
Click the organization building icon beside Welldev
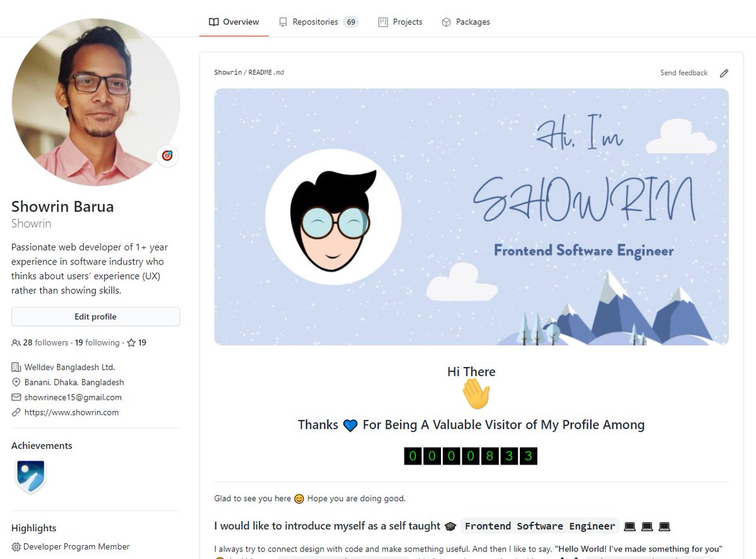16,366
